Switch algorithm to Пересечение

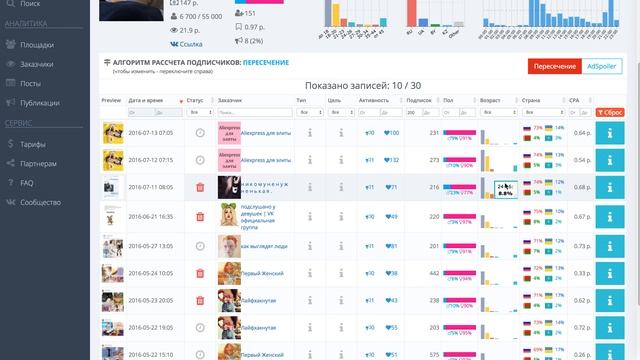555,67
